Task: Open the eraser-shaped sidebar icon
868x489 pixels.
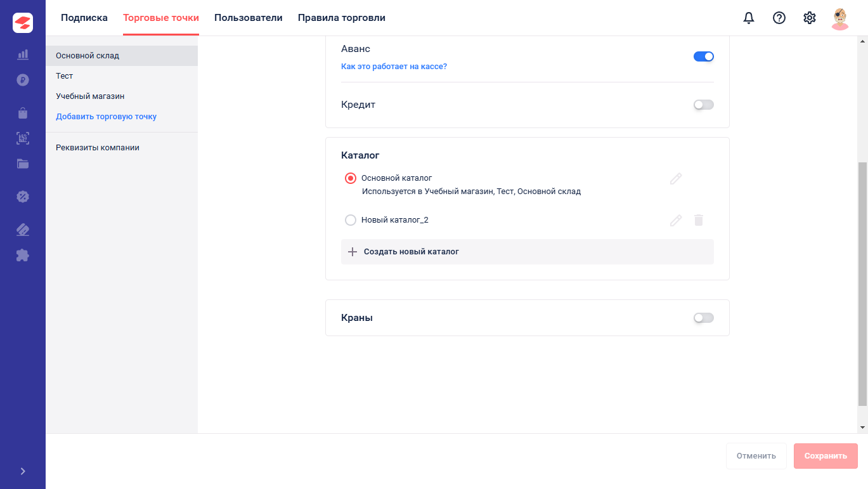Action: click(23, 230)
